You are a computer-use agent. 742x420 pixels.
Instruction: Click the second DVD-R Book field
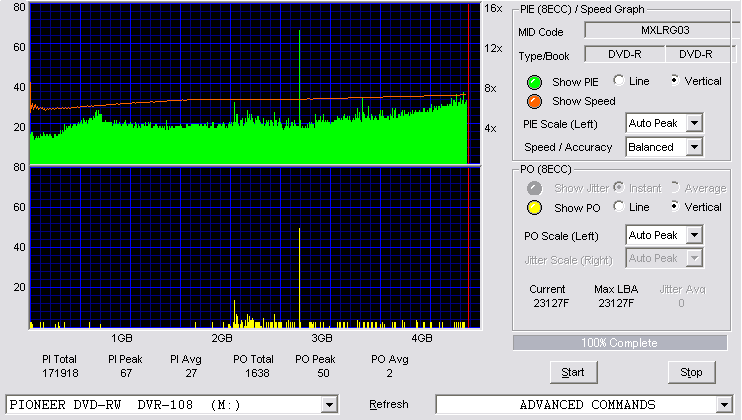tap(699, 54)
